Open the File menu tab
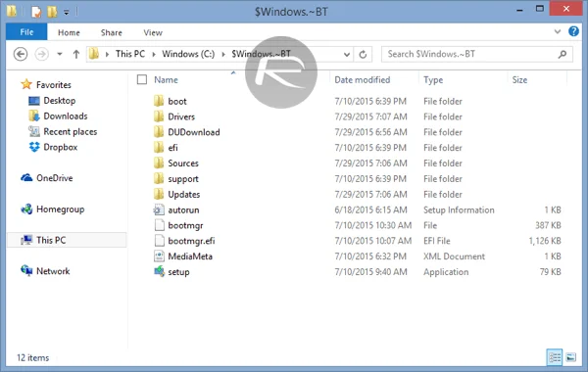 (x=26, y=32)
